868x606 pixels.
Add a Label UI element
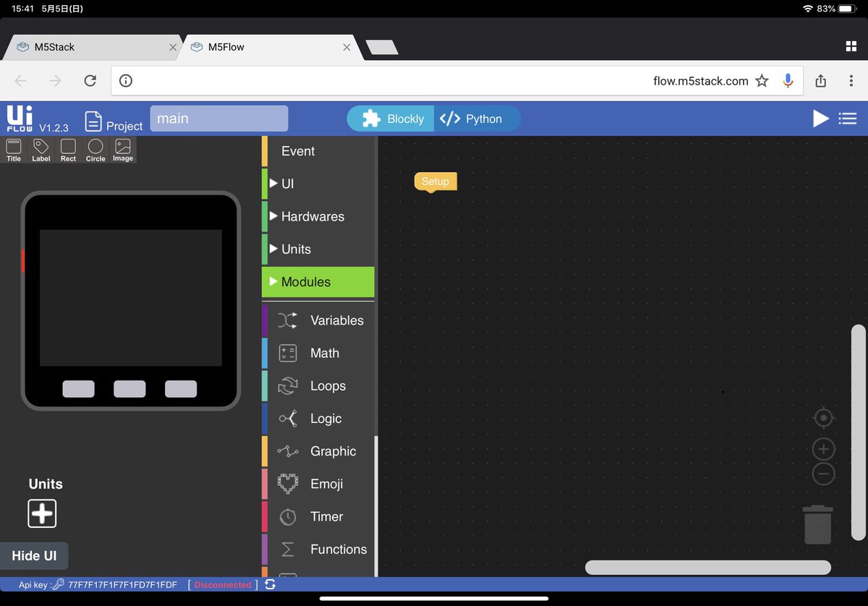[x=41, y=150]
